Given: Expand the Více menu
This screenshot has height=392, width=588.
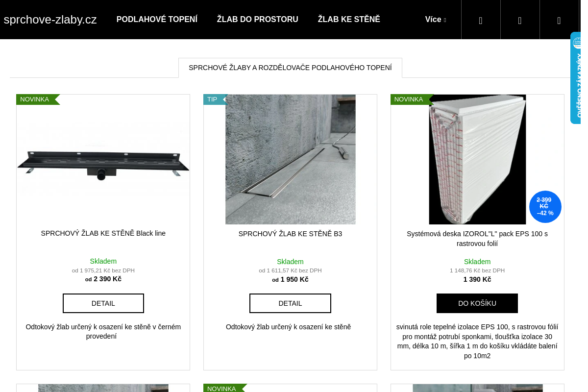Looking at the screenshot, I should [436, 20].
